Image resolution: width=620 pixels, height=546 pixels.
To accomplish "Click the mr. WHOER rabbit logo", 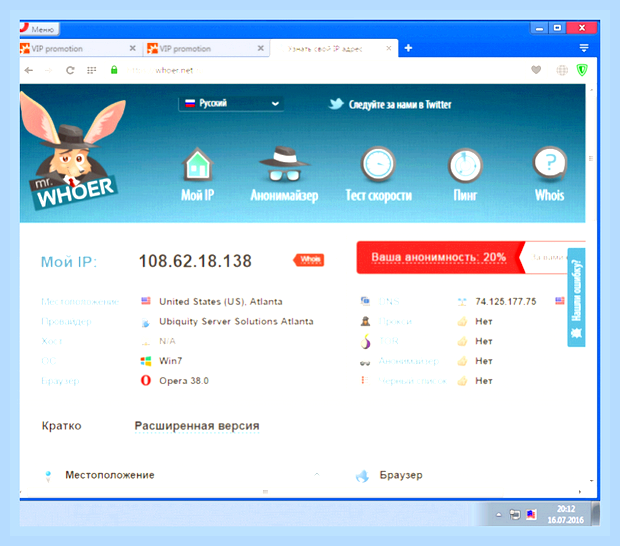I will (73, 151).
